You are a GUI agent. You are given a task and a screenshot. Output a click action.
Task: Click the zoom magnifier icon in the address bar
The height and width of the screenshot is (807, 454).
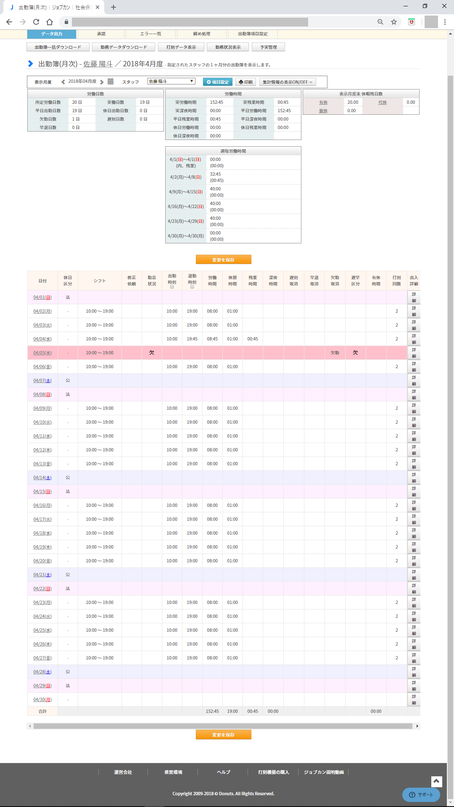pyautogui.click(x=380, y=22)
